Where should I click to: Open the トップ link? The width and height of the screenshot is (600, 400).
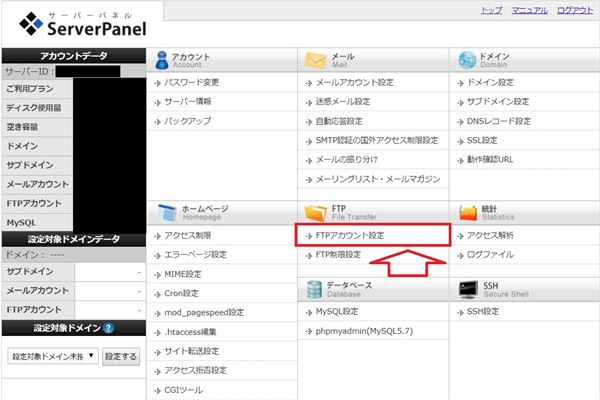(x=491, y=10)
